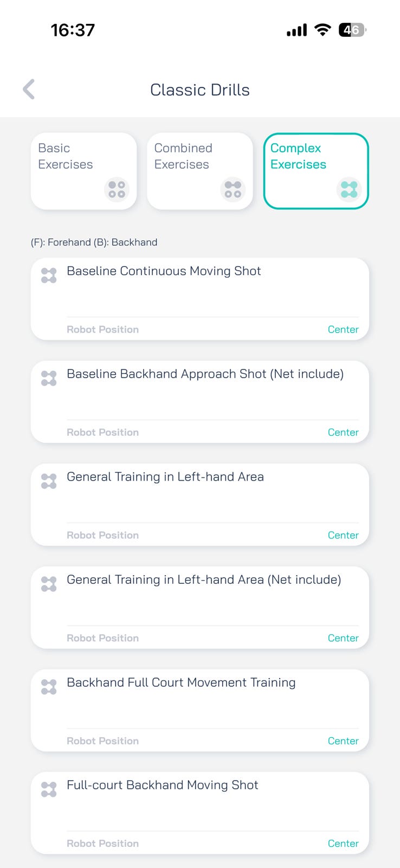Tap the battery indicator in status bar

coord(352,30)
